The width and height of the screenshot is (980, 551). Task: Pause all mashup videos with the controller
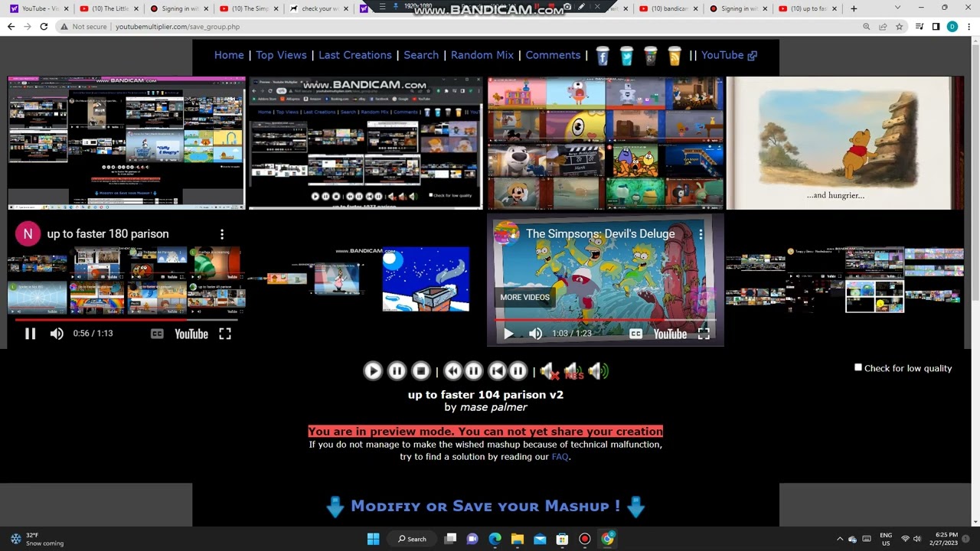pos(397,371)
